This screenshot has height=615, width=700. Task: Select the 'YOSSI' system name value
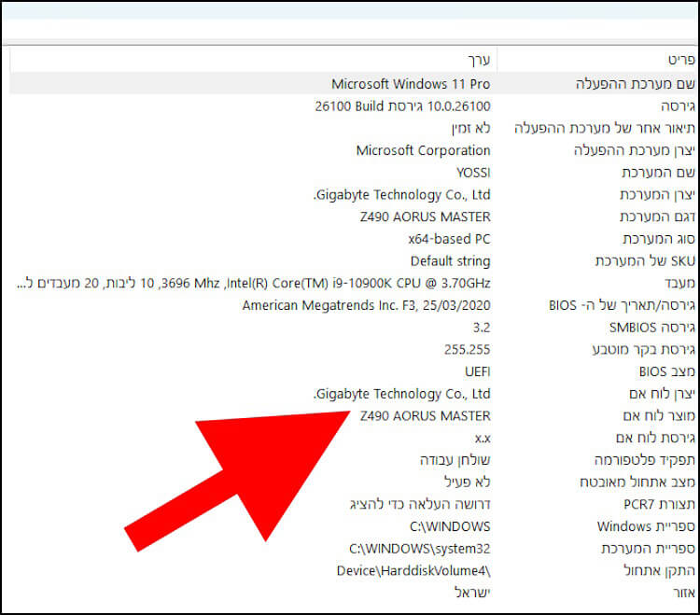point(473,173)
